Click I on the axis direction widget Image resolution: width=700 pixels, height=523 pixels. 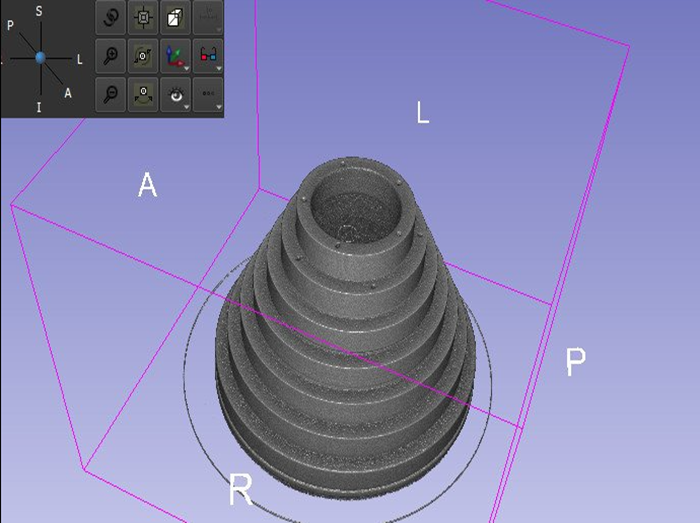click(38, 107)
